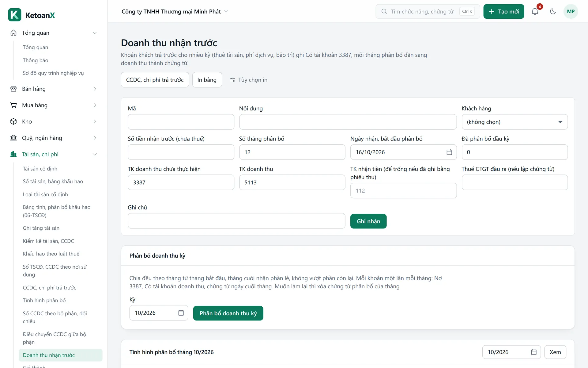Focus the Nội dung input field
The image size is (588, 368).
pos(348,122)
